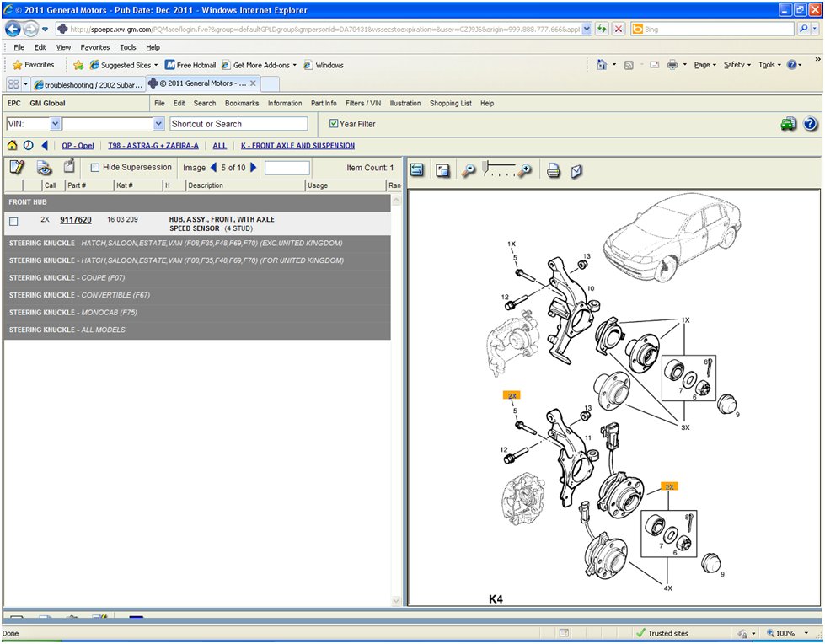The height and width of the screenshot is (644, 825).
Task: Click the image number input box
Action: tap(287, 168)
